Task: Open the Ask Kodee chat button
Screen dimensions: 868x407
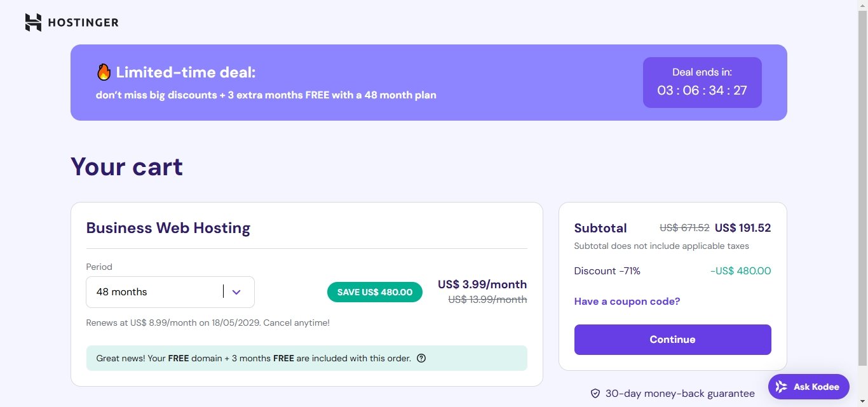Action: click(808, 387)
